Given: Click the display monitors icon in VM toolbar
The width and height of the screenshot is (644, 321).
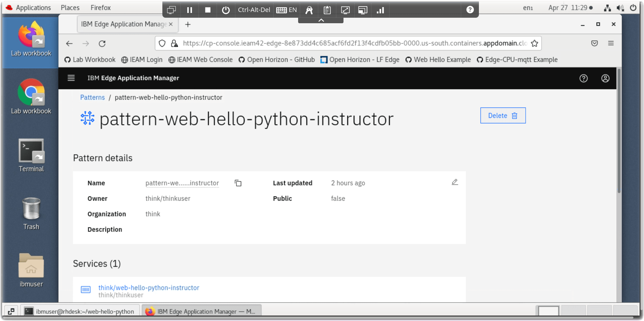Looking at the screenshot, I should click(172, 10).
